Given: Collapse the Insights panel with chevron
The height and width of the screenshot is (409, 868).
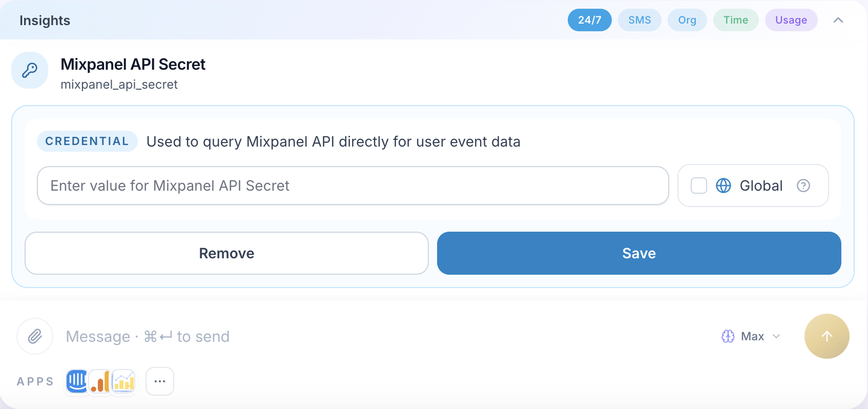Looking at the screenshot, I should tap(838, 21).
